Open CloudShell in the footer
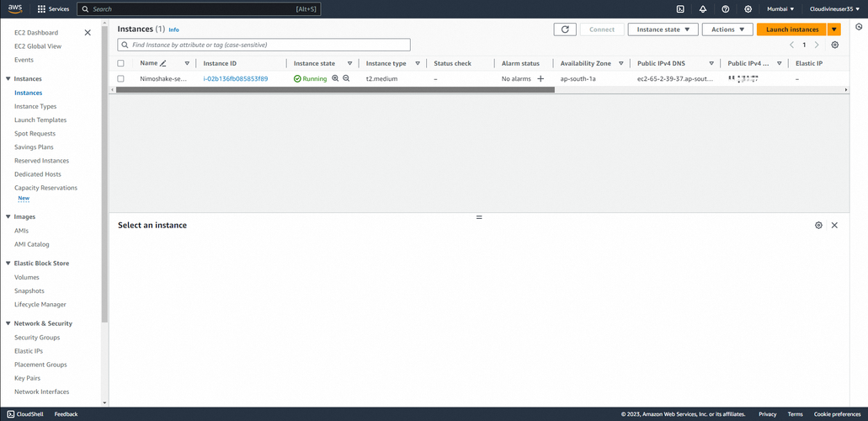 (25, 414)
